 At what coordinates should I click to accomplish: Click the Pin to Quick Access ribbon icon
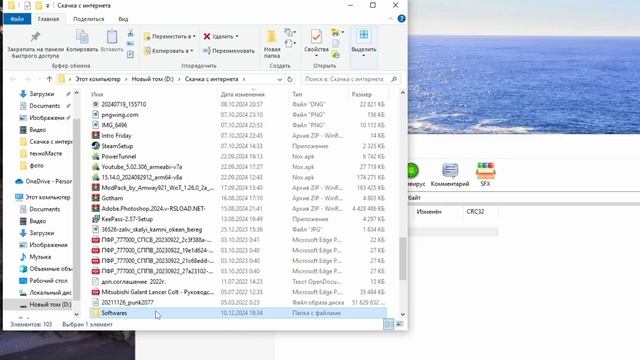[x=35, y=37]
